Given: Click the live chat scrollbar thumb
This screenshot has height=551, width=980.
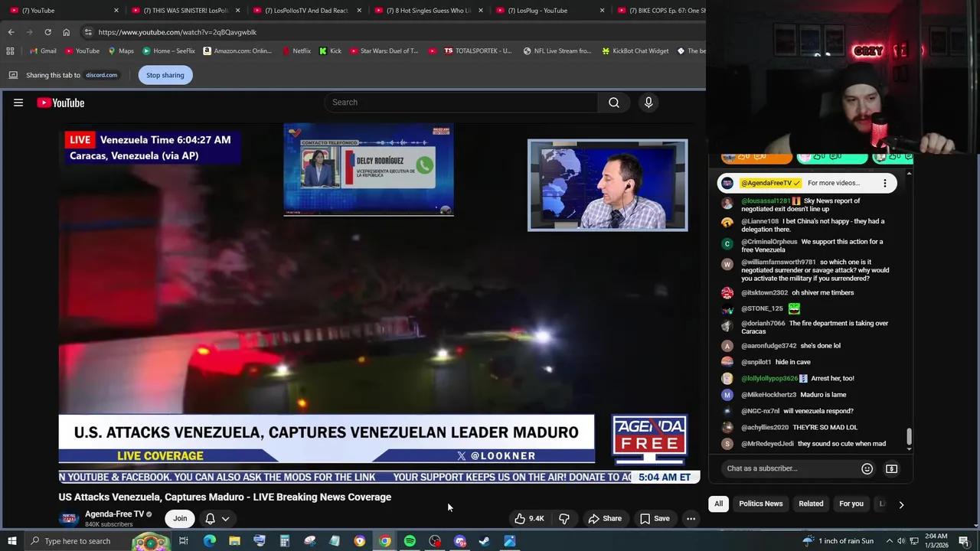Looking at the screenshot, I should (909, 436).
